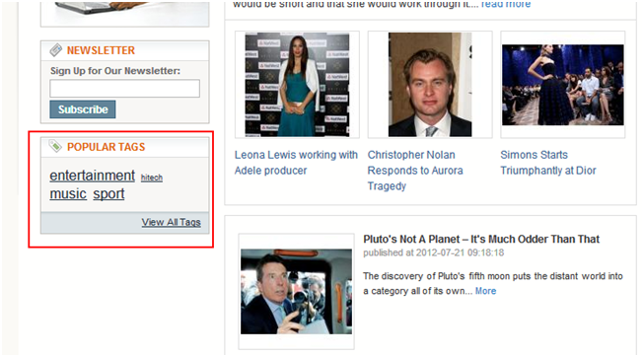Click the 'read more' link in the top article
644x357 pixels.
(x=506, y=4)
